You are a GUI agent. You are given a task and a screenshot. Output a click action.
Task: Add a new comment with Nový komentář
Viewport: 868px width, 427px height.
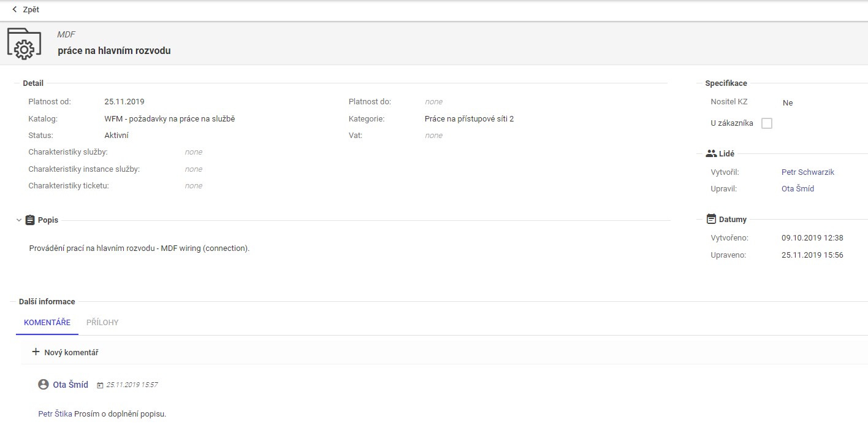tap(71, 353)
